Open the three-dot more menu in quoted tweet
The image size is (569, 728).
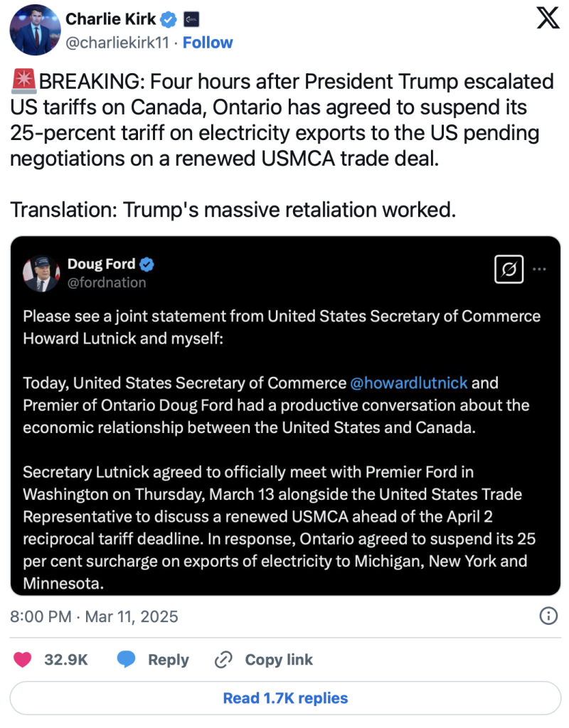click(x=539, y=269)
